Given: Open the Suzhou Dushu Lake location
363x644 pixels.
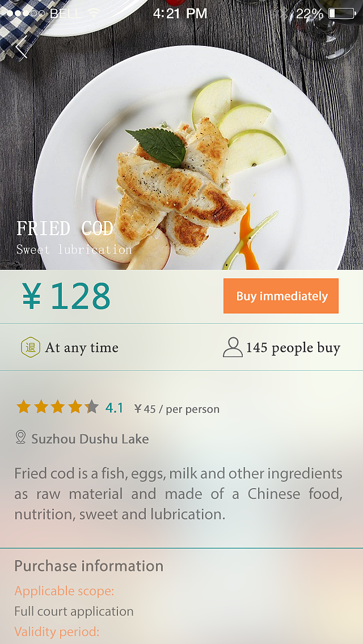Looking at the screenshot, I should point(90,439).
